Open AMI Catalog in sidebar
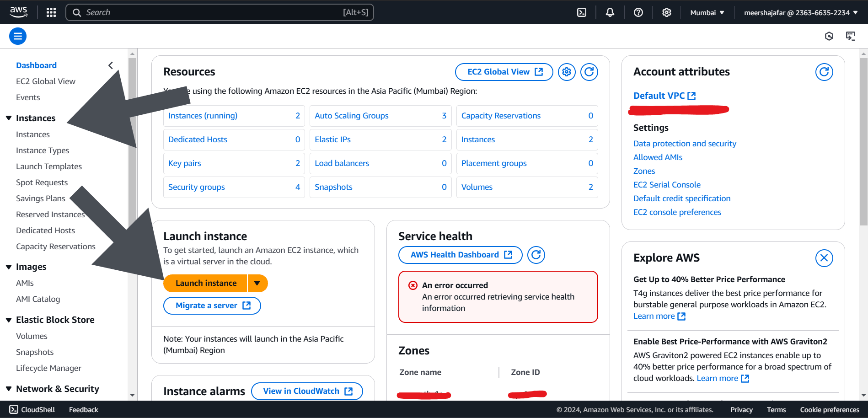 pos(38,299)
